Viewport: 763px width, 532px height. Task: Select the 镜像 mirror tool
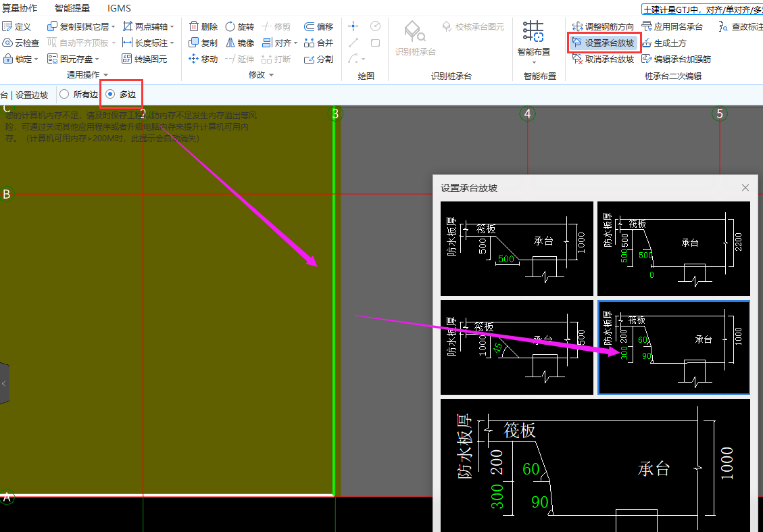240,43
